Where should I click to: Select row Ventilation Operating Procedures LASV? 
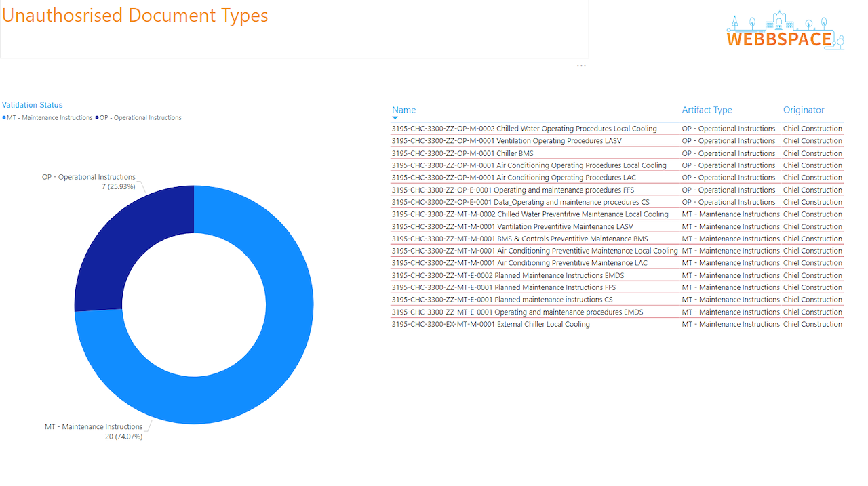617,141
